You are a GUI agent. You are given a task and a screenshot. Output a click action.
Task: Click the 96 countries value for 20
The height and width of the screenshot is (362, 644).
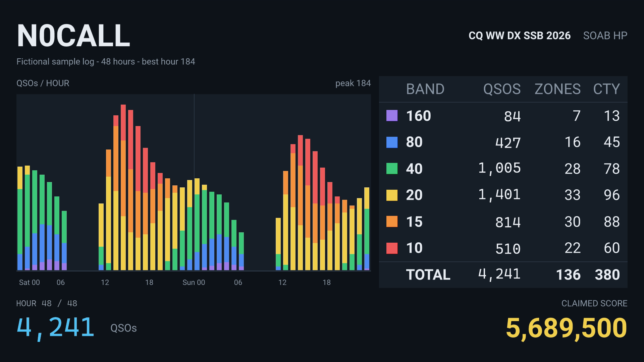(612, 195)
